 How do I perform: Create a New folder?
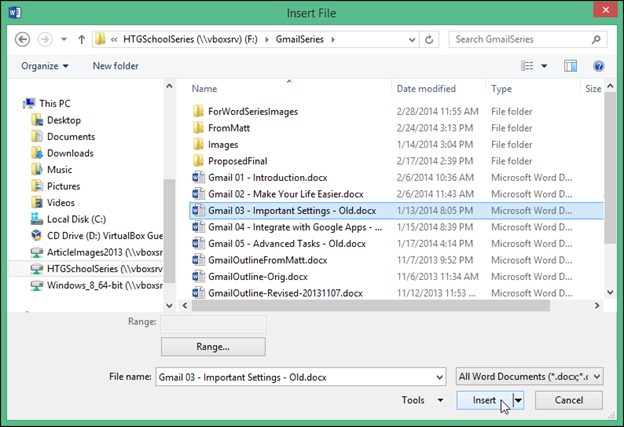tap(115, 66)
